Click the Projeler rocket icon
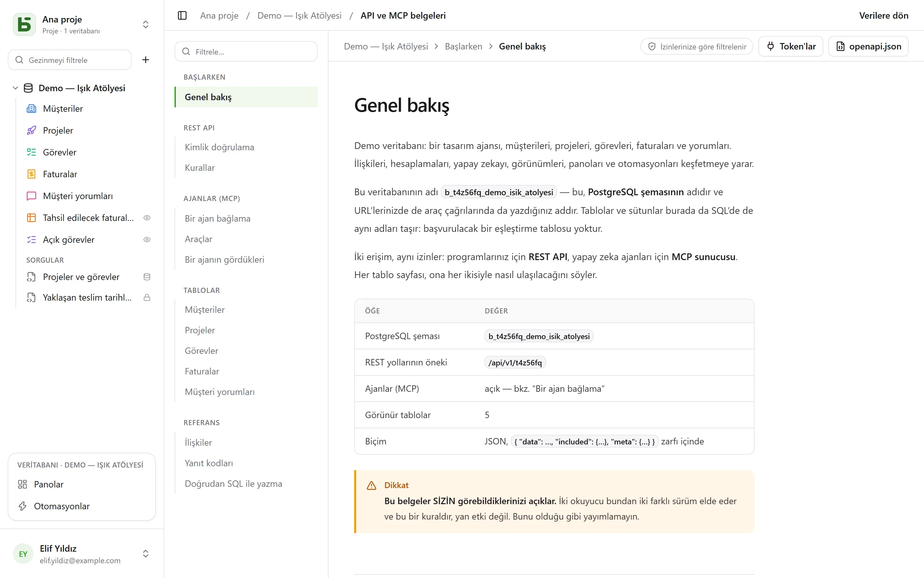924x578 pixels. click(x=31, y=130)
